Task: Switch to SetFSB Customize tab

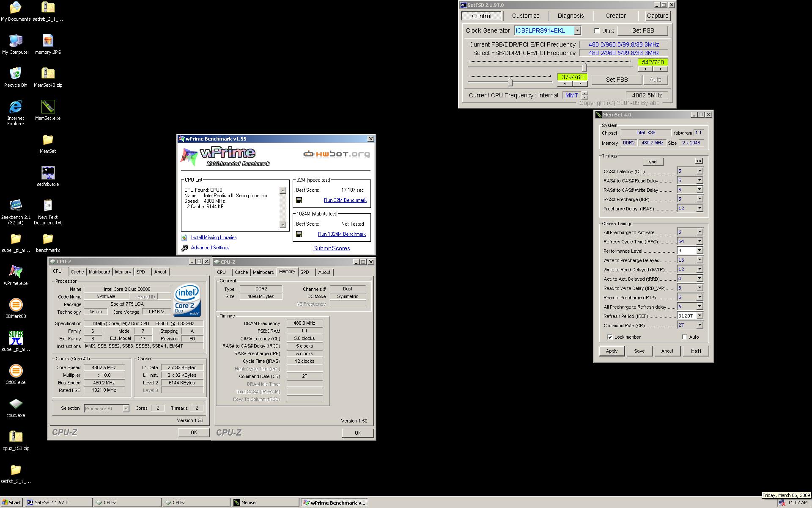Action: (x=526, y=16)
